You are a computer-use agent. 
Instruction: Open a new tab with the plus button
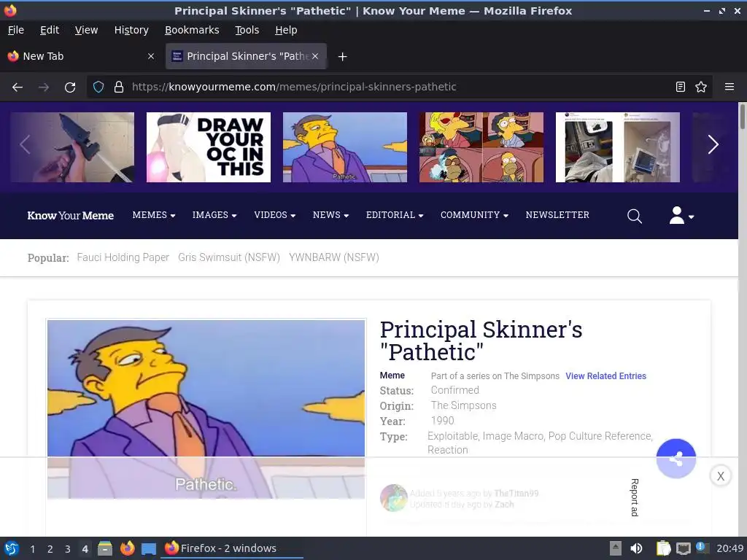click(342, 57)
